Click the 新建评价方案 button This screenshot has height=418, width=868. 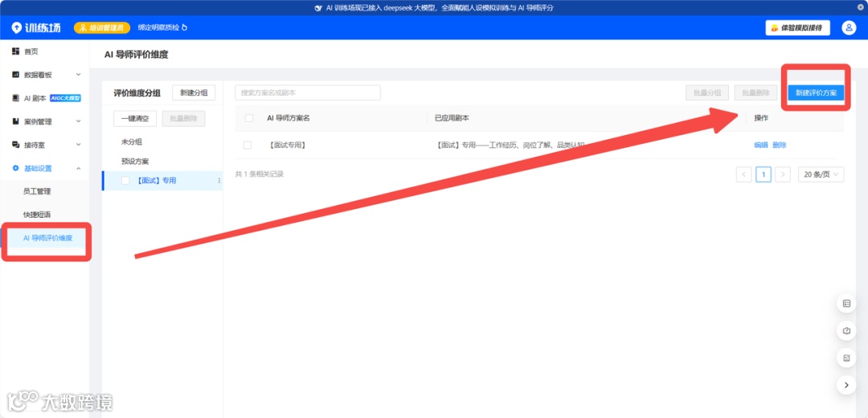816,93
